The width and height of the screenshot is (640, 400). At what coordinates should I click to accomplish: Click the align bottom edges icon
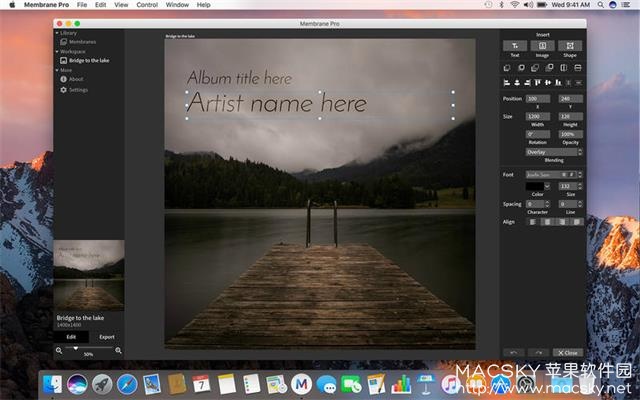[558, 83]
